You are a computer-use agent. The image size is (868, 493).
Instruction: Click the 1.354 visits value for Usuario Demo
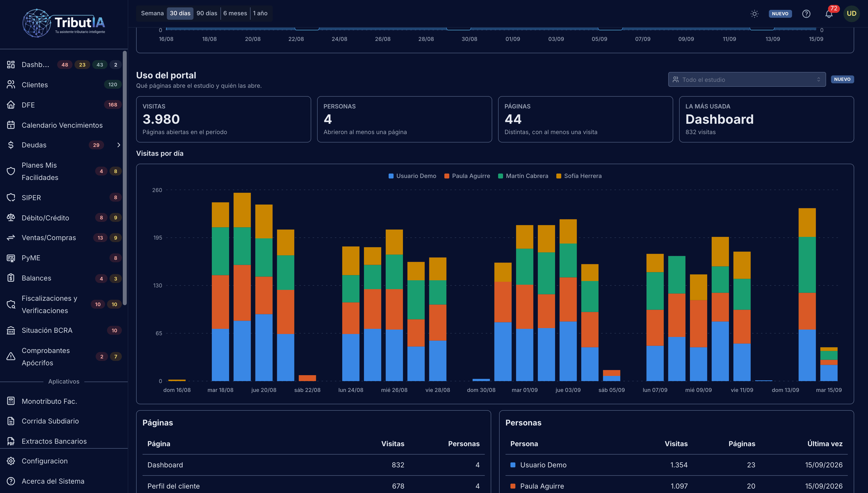pos(679,465)
